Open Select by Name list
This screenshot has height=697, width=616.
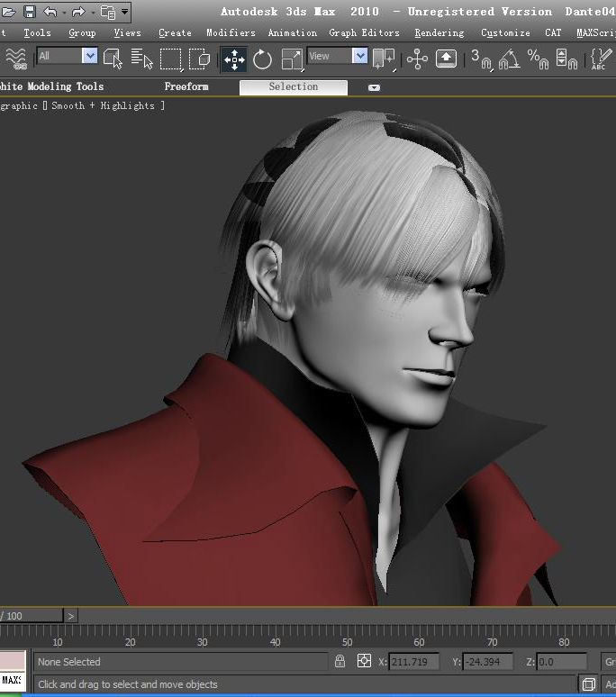(141, 59)
